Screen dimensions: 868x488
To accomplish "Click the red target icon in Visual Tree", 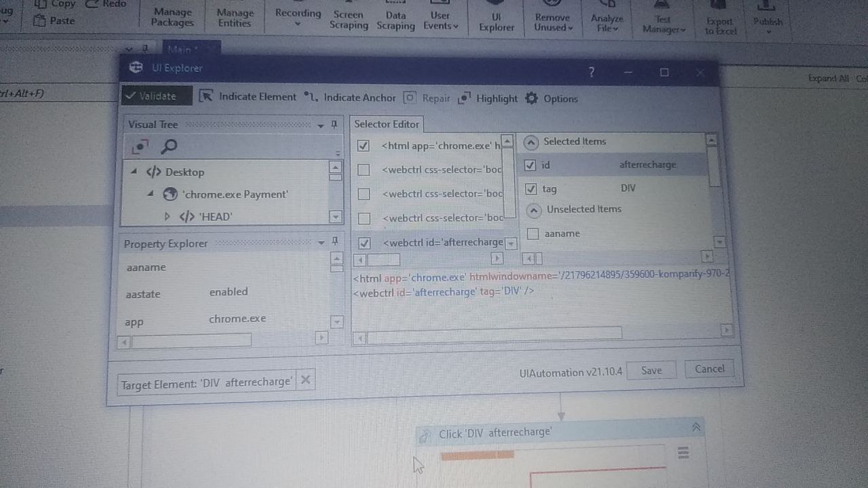I will click(140, 146).
